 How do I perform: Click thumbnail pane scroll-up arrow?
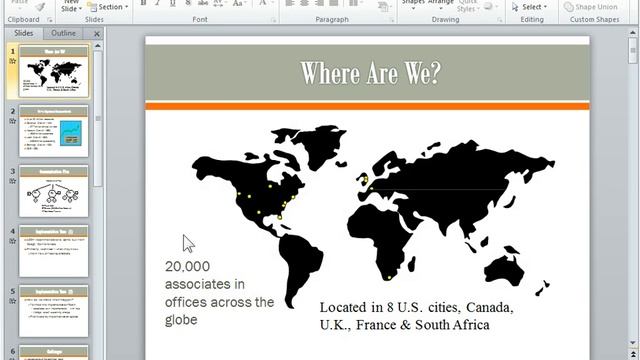point(98,46)
